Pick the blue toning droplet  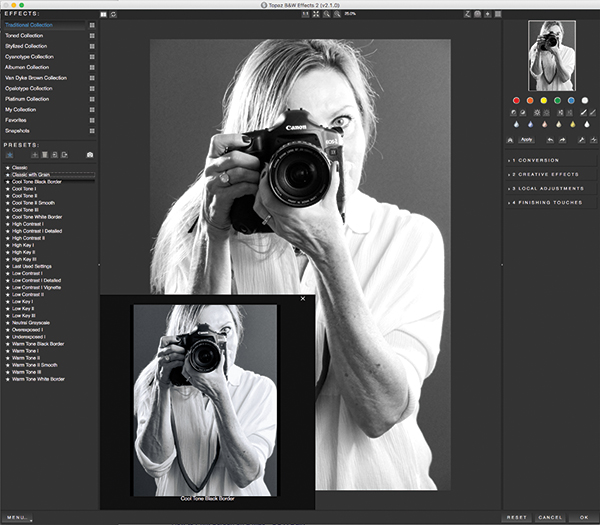pyautogui.click(x=530, y=124)
